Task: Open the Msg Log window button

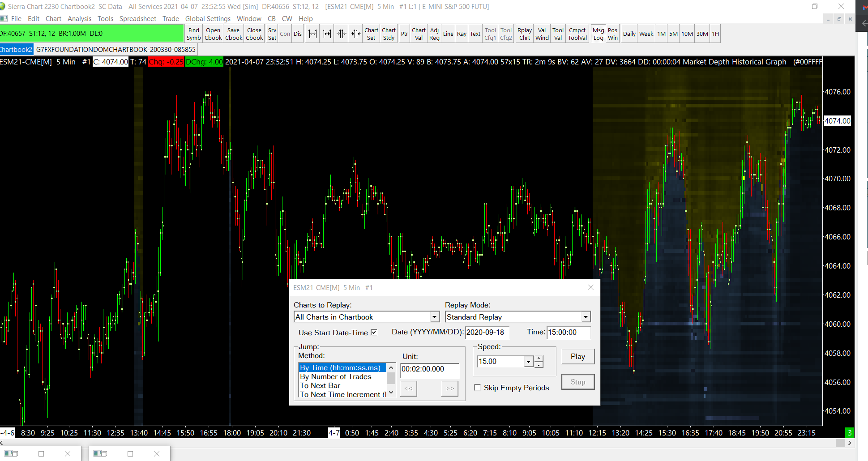Action: click(598, 34)
